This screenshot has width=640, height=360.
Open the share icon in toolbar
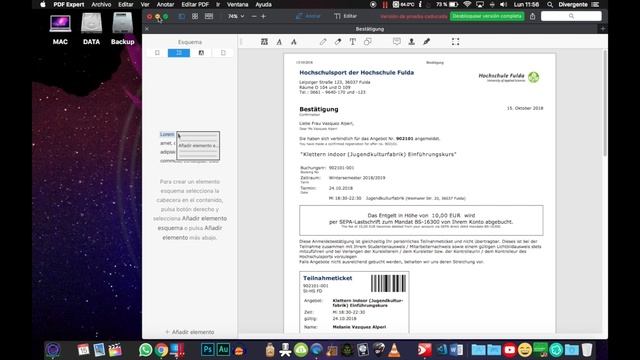click(x=532, y=16)
